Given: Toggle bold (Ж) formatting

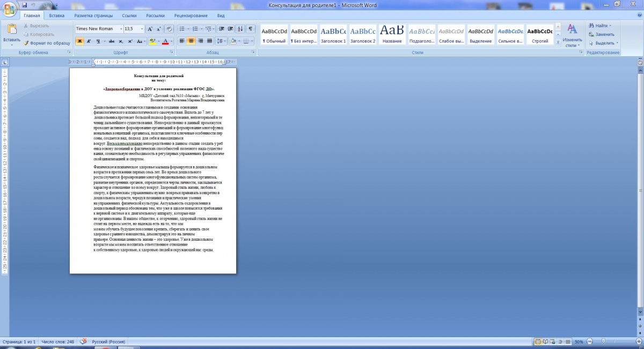Looking at the screenshot, I should coord(79,41).
